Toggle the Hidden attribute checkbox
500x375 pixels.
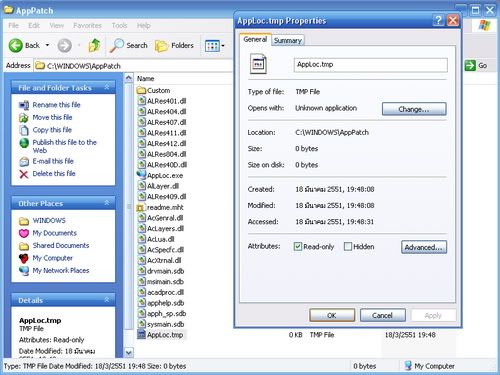point(348,246)
